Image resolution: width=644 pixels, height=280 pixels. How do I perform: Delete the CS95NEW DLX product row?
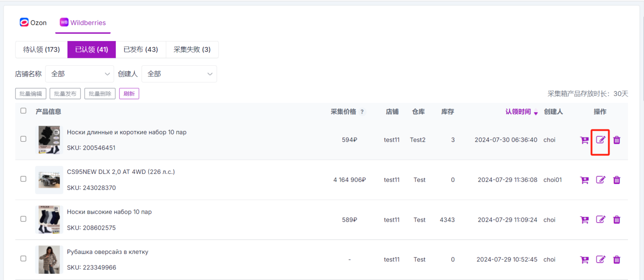pos(616,180)
